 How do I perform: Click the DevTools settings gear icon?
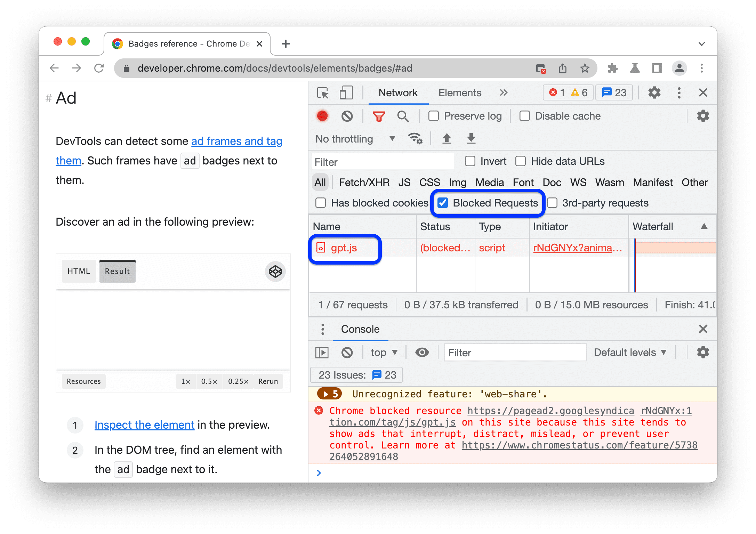click(x=653, y=94)
